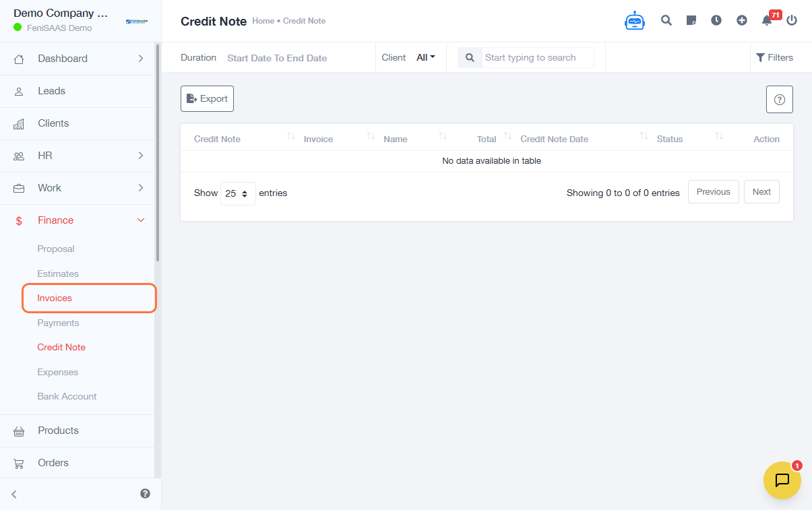Click the search magnifier in top bar
The width and height of the screenshot is (812, 510).
666,20
